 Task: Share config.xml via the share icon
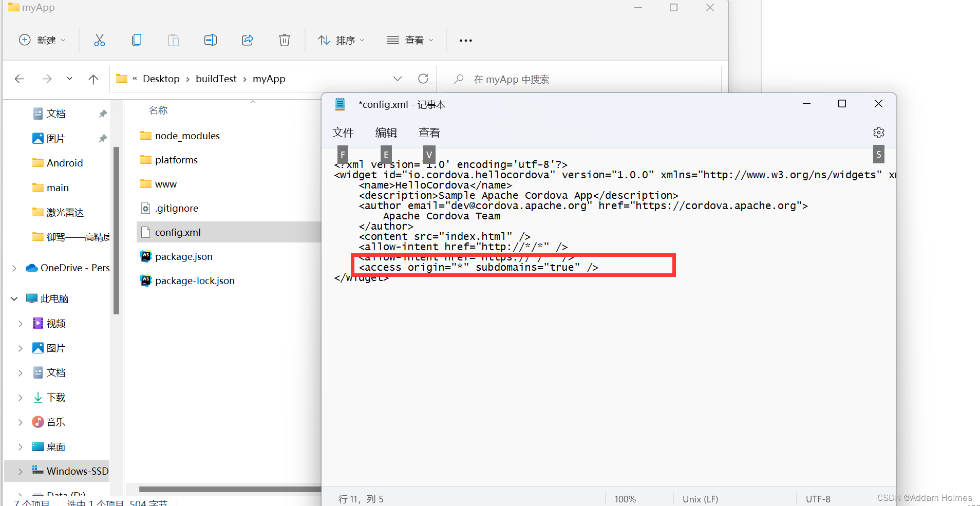(247, 40)
